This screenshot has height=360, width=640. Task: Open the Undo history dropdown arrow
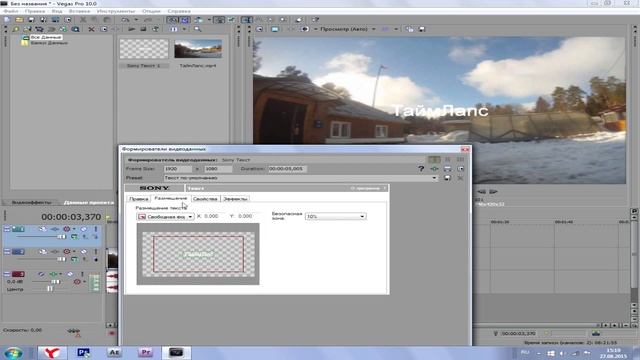(136, 20)
